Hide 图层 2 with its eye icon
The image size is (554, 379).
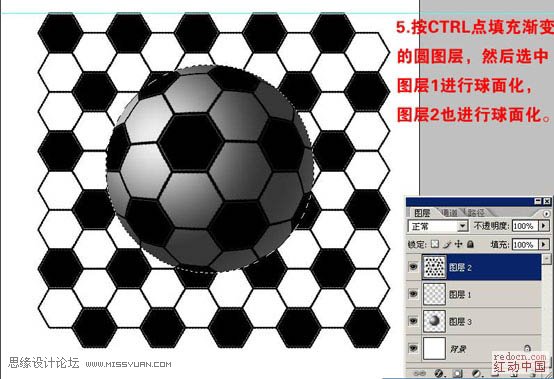[x=413, y=267]
